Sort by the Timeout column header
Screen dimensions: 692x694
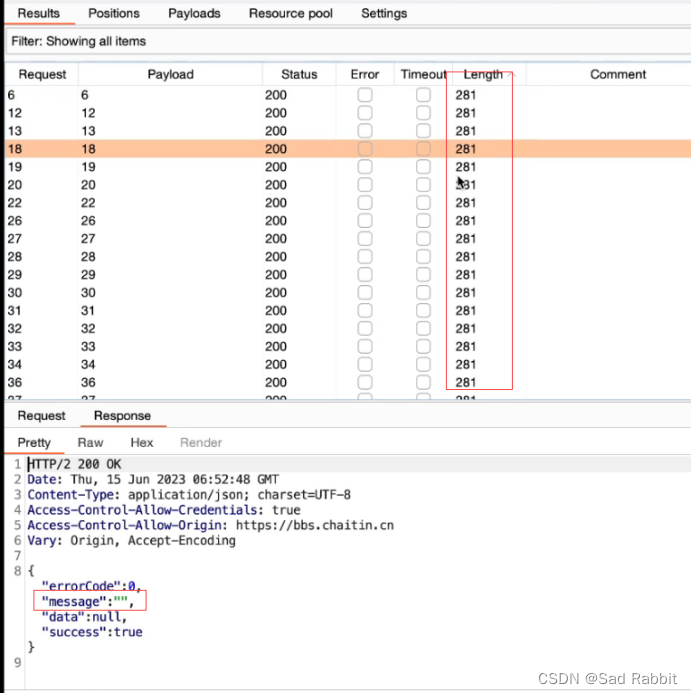click(423, 74)
